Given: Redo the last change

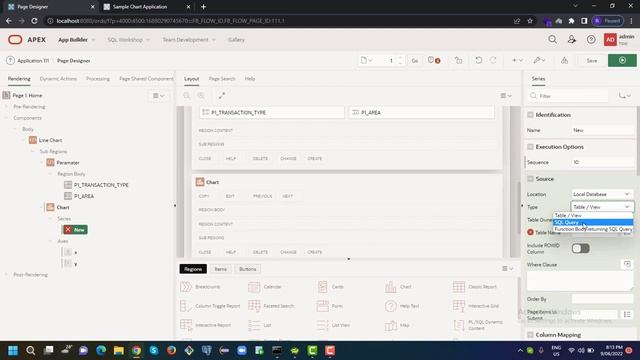Looking at the screenshot, I should click(x=493, y=60).
